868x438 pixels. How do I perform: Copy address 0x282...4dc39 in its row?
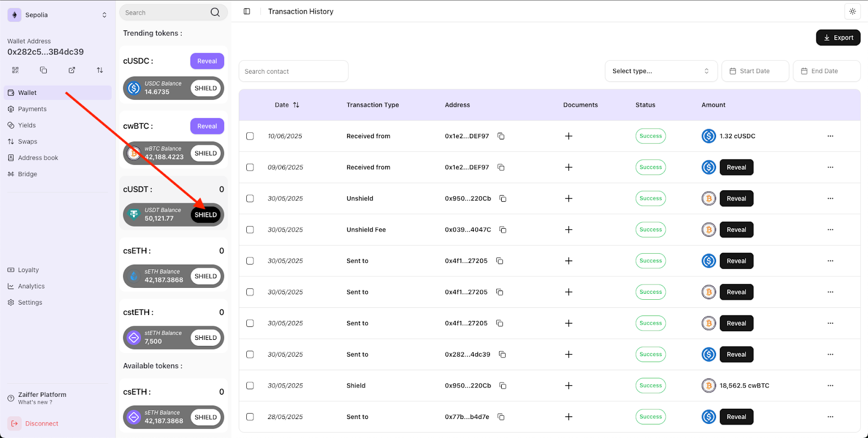[x=502, y=355]
